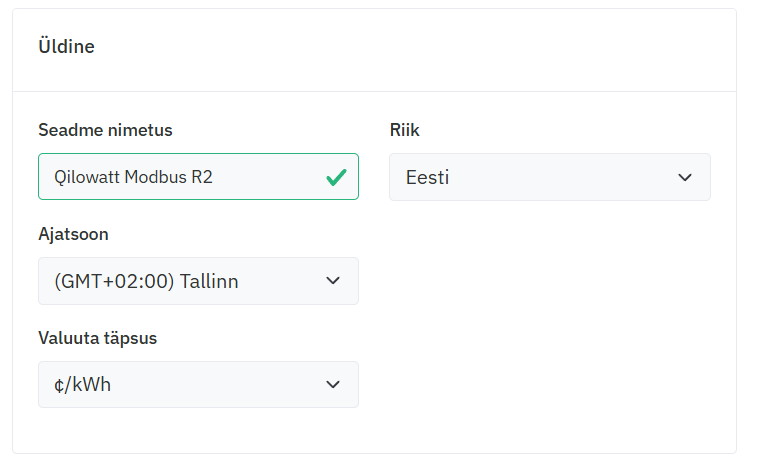Open the Valuuta täpsus dropdown
766x466 pixels.
click(198, 385)
